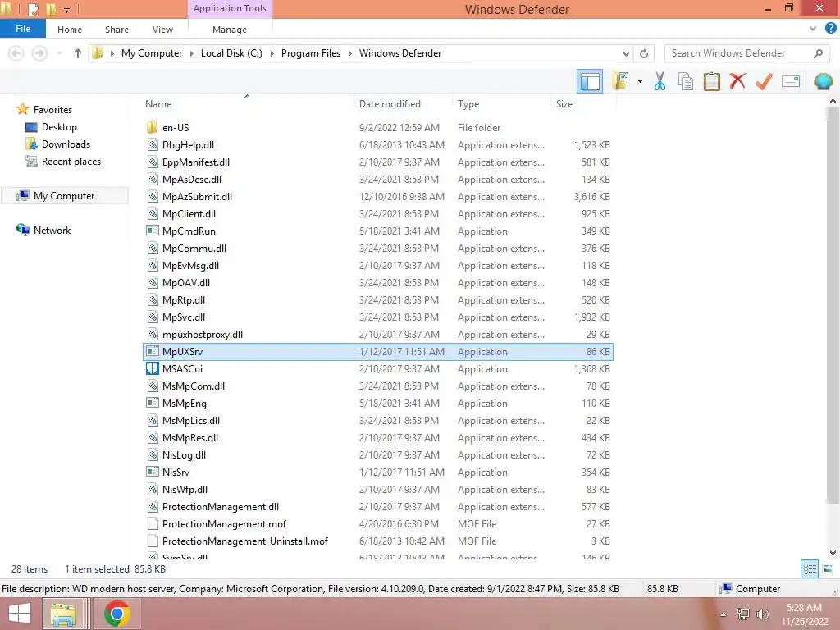This screenshot has height=630, width=840.
Task: Sort by the Size column header
Action: (x=564, y=104)
